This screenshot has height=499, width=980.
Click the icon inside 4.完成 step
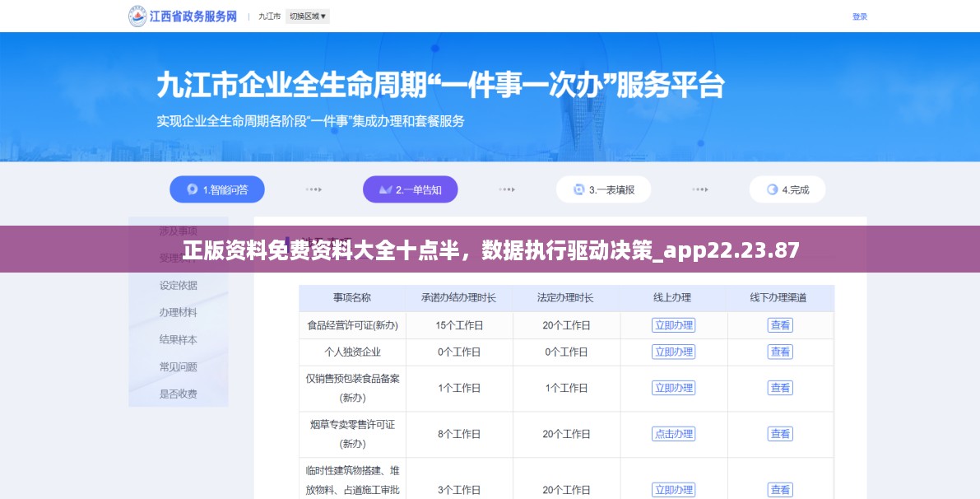[x=773, y=189]
